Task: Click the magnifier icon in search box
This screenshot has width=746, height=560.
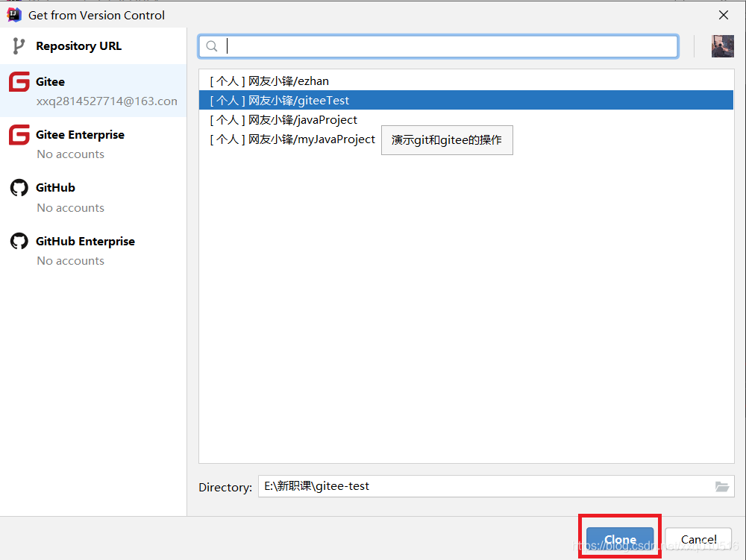Action: point(212,46)
